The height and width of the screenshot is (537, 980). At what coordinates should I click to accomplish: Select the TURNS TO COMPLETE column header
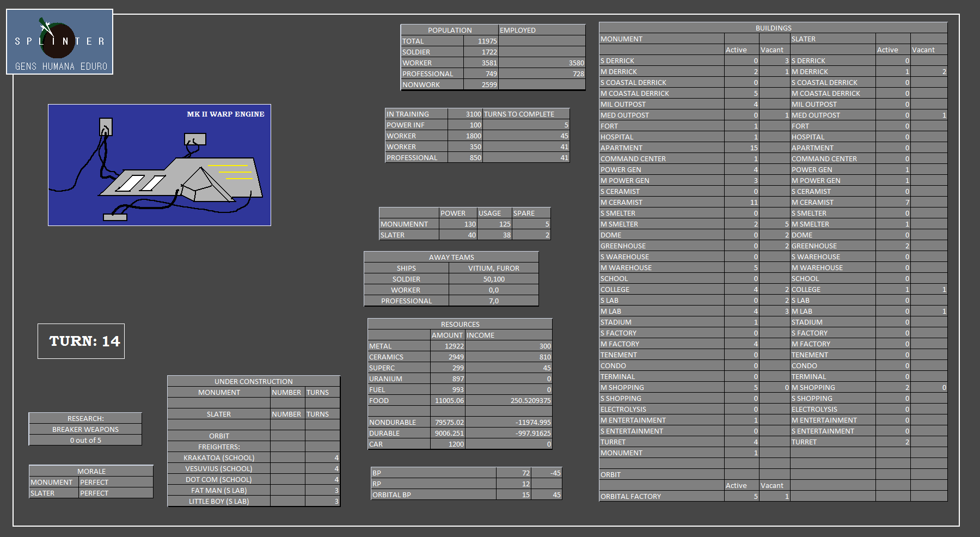coord(525,114)
